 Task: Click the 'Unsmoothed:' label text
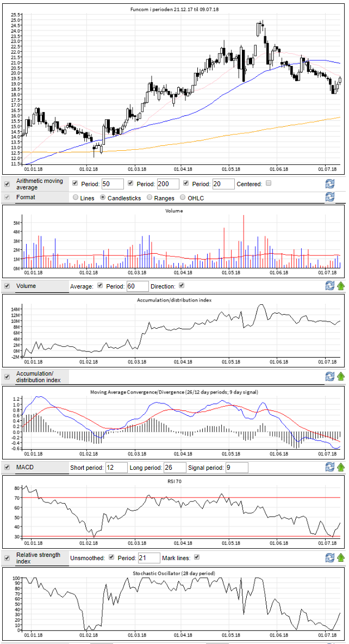click(x=88, y=558)
